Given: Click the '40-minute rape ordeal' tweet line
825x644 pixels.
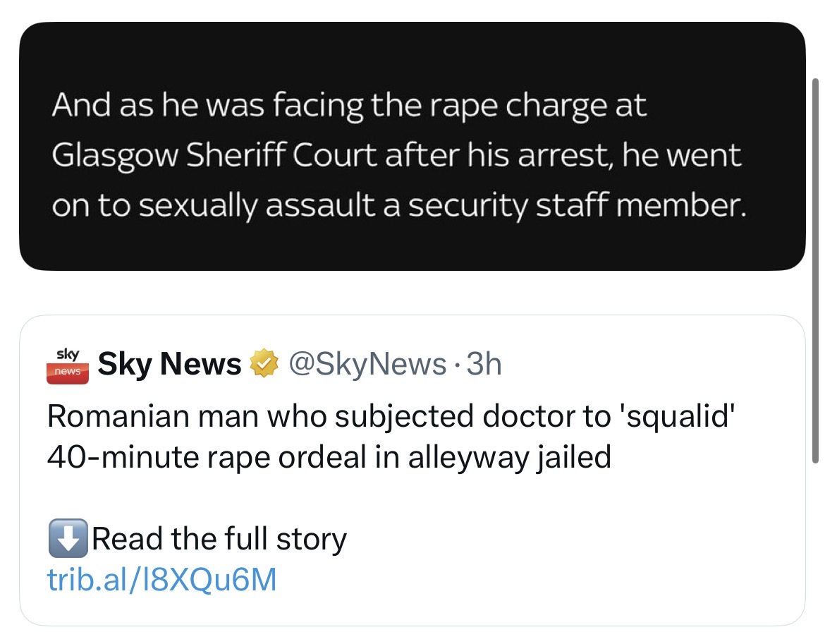Looking at the screenshot, I should pos(329,456).
